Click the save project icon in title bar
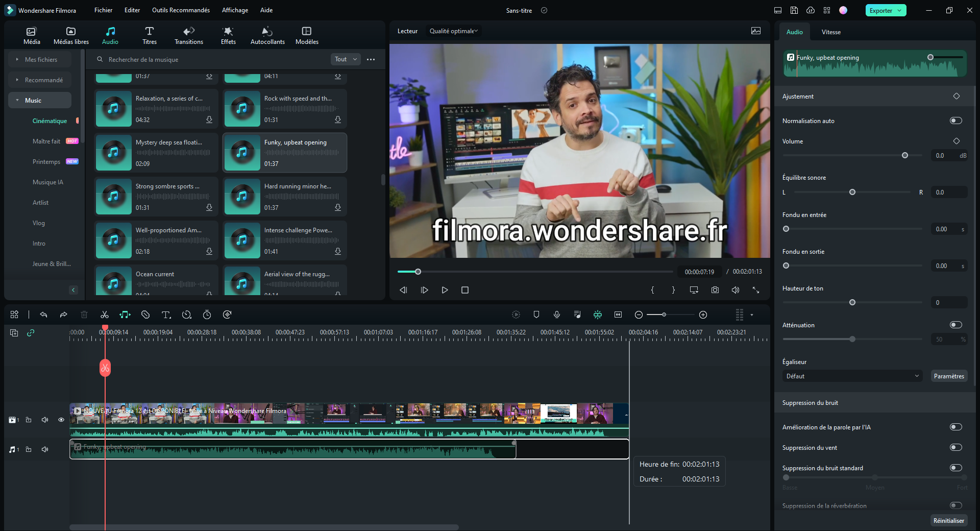This screenshot has height=531, width=980. (x=794, y=10)
